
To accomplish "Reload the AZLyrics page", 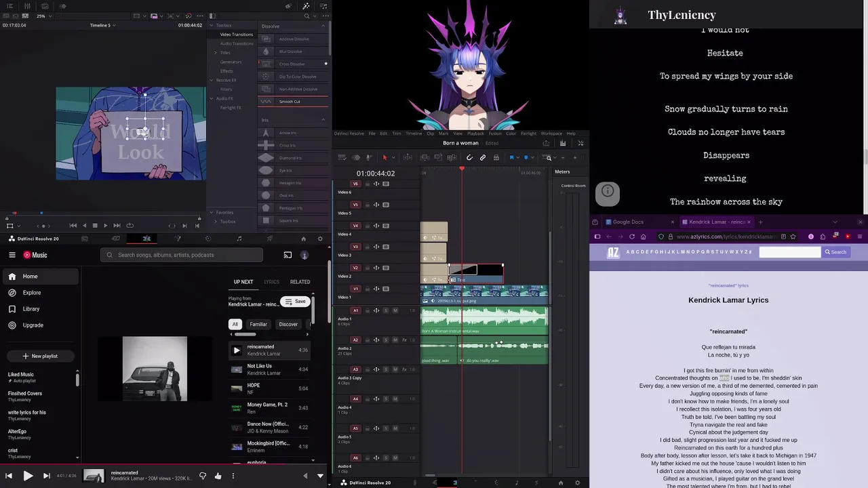I will (x=632, y=237).
